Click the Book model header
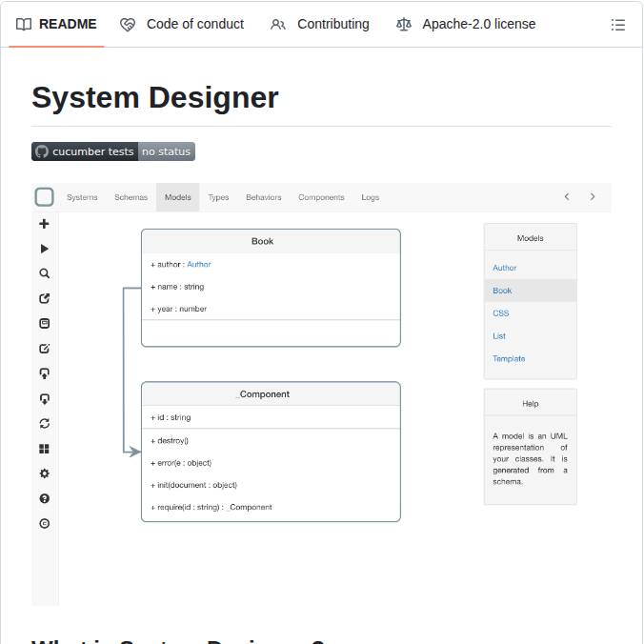644x644 pixels. coord(271,242)
